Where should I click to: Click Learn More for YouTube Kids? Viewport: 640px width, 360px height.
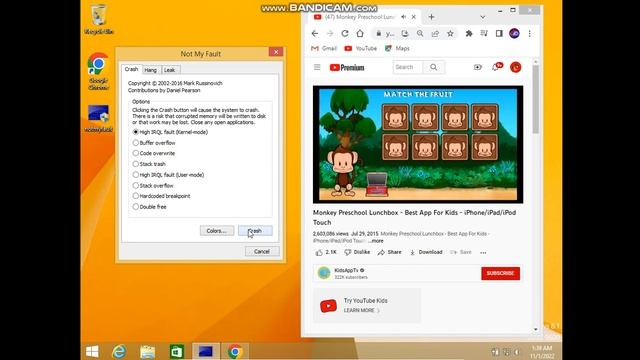pos(362,310)
